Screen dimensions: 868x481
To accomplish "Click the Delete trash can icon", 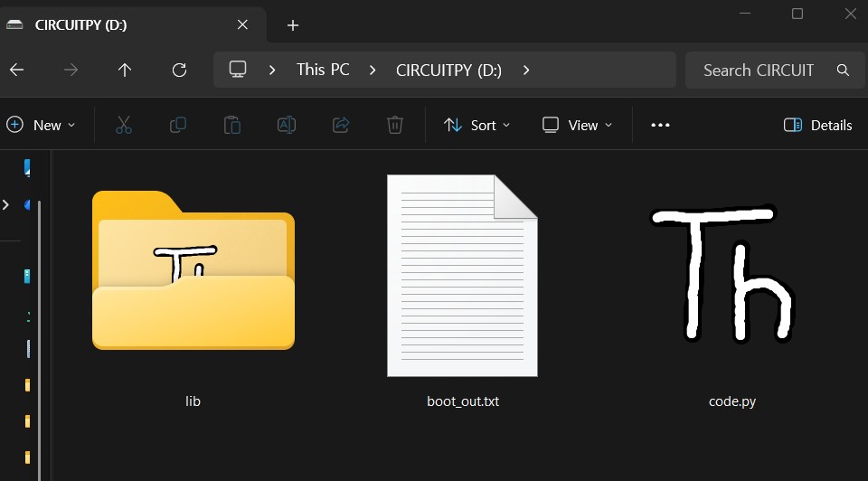I will 395,125.
